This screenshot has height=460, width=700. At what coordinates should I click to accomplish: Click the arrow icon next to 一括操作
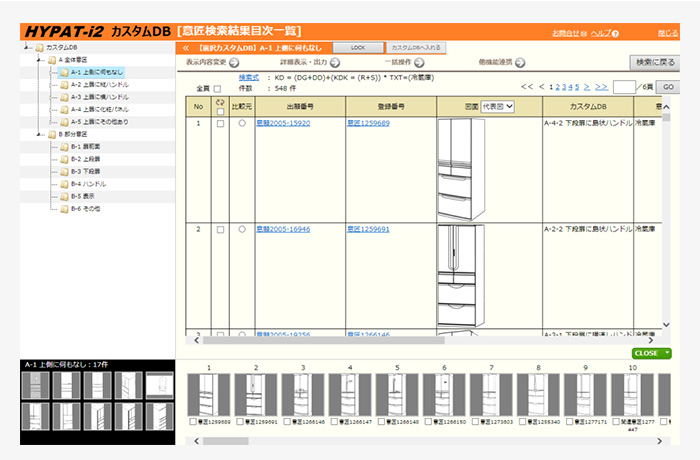(x=419, y=63)
